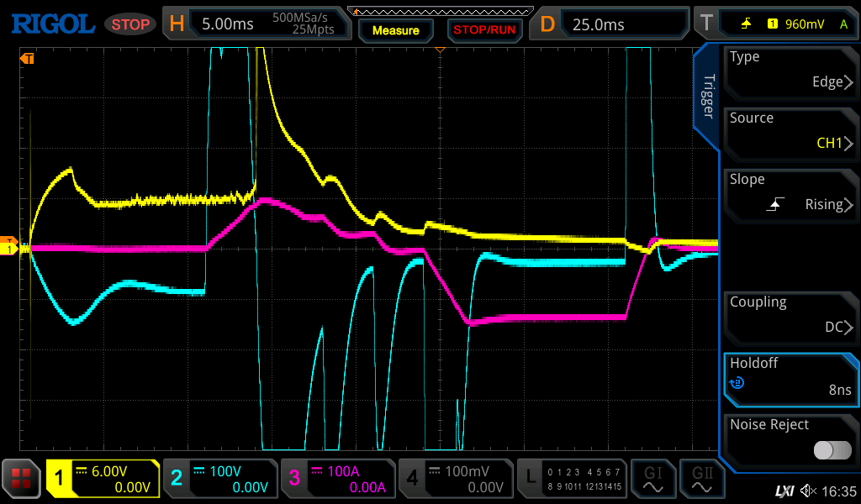Open the Coupling DC selector

789,315
